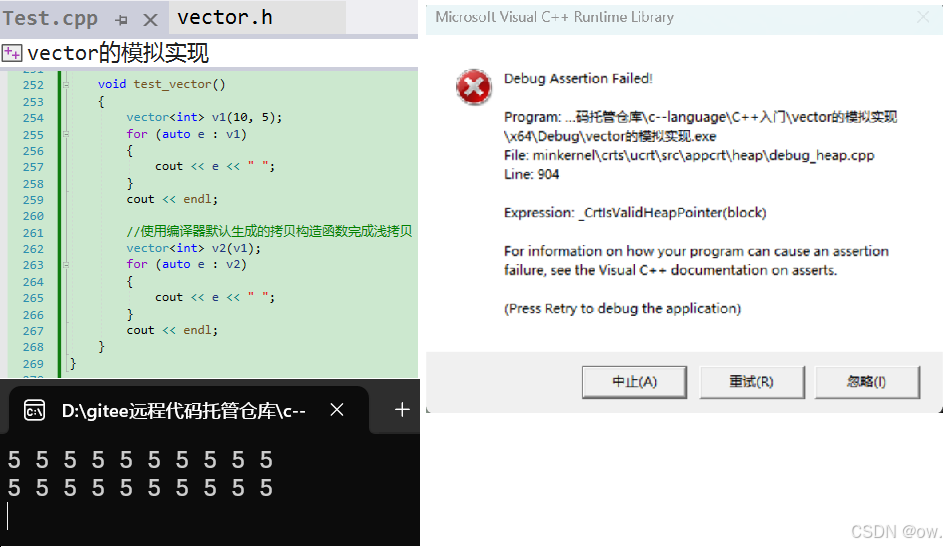Close the D:\gitee terminal tab
The width and height of the screenshot is (946, 547).
click(x=337, y=410)
